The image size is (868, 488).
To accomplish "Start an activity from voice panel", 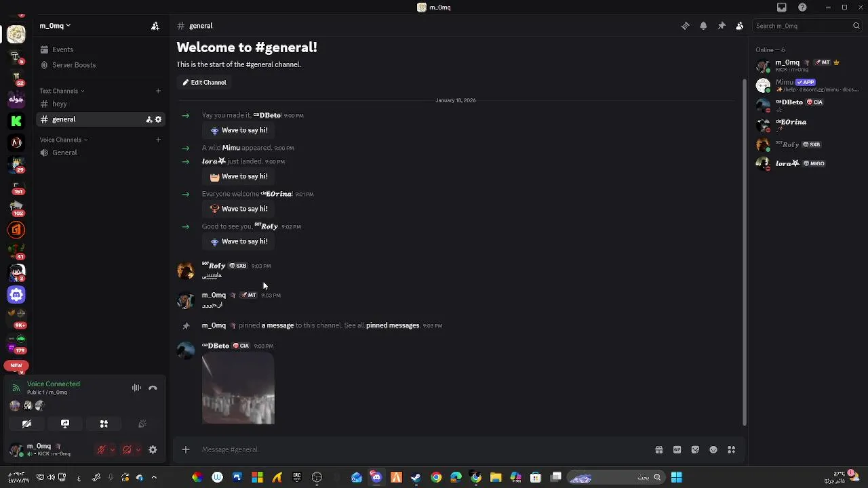I will pyautogui.click(x=104, y=424).
